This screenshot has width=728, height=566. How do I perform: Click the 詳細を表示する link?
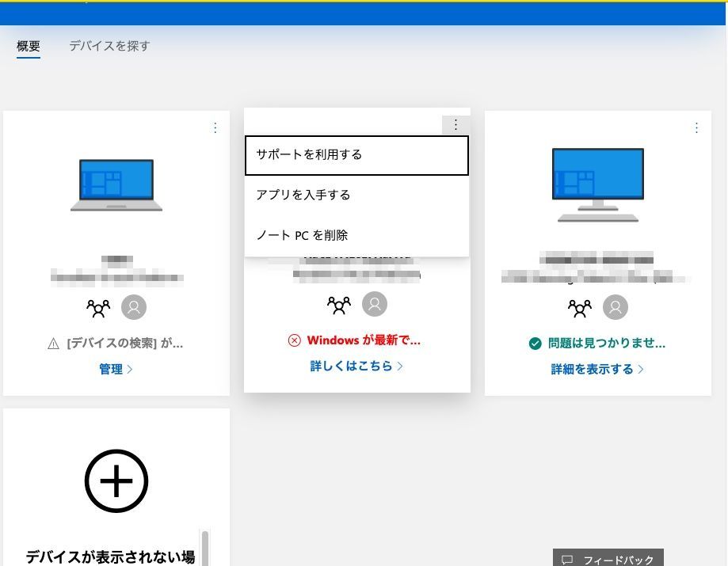[597, 369]
